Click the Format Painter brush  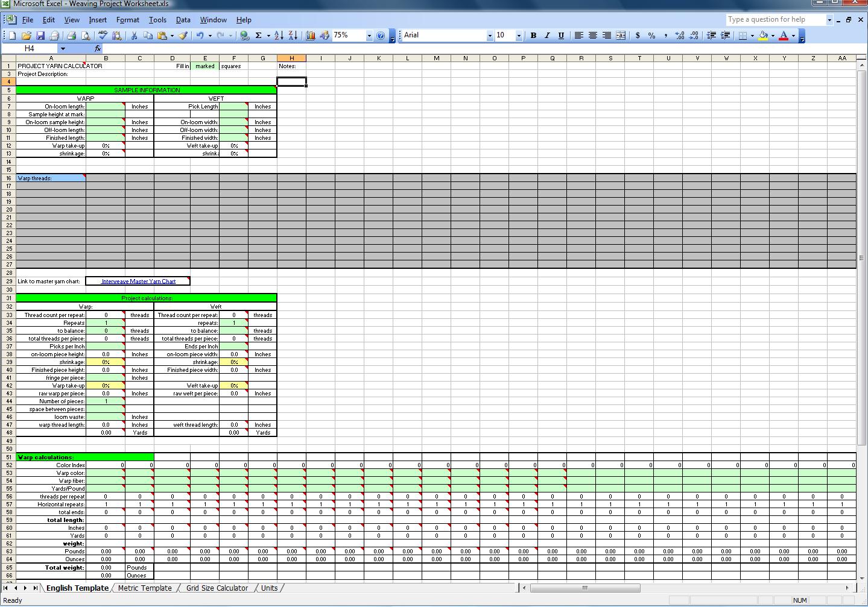coord(183,36)
